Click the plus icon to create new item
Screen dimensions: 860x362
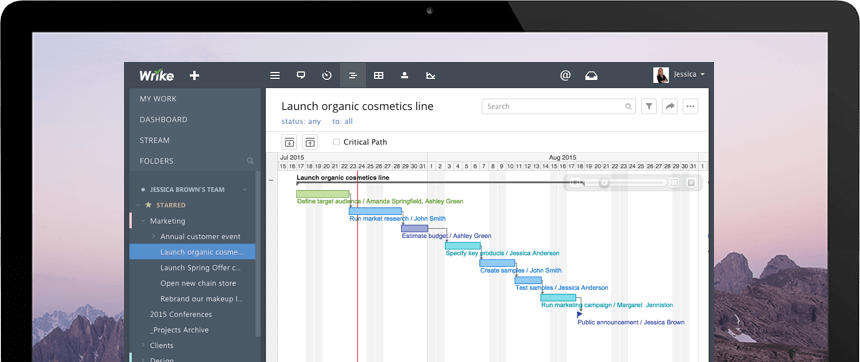point(194,76)
